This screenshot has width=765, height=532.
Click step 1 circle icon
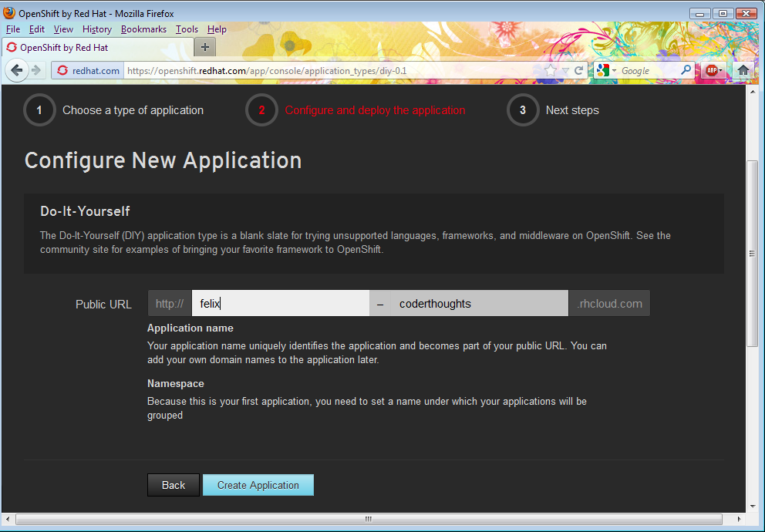pyautogui.click(x=39, y=110)
